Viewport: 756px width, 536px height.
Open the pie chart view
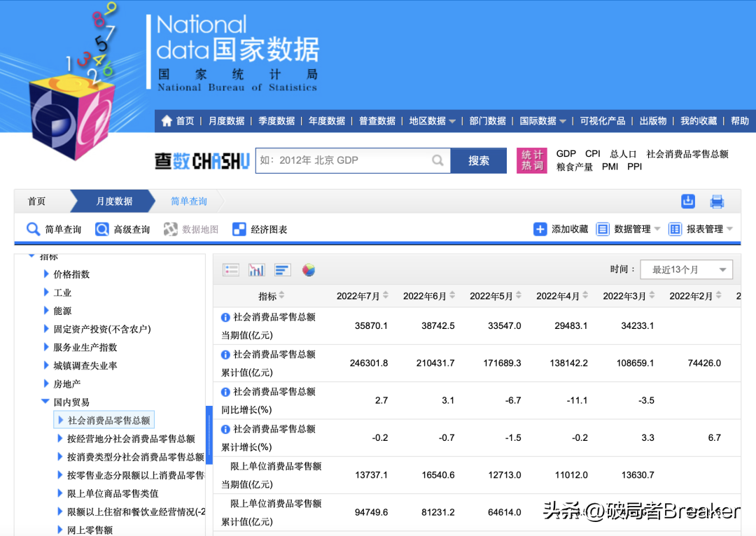309,269
